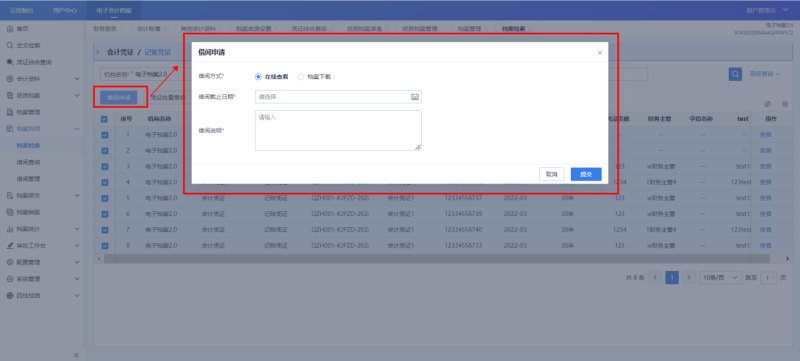Uncheck the checkbox for row 1
The width and height of the screenshot is (800, 361).
point(105,135)
